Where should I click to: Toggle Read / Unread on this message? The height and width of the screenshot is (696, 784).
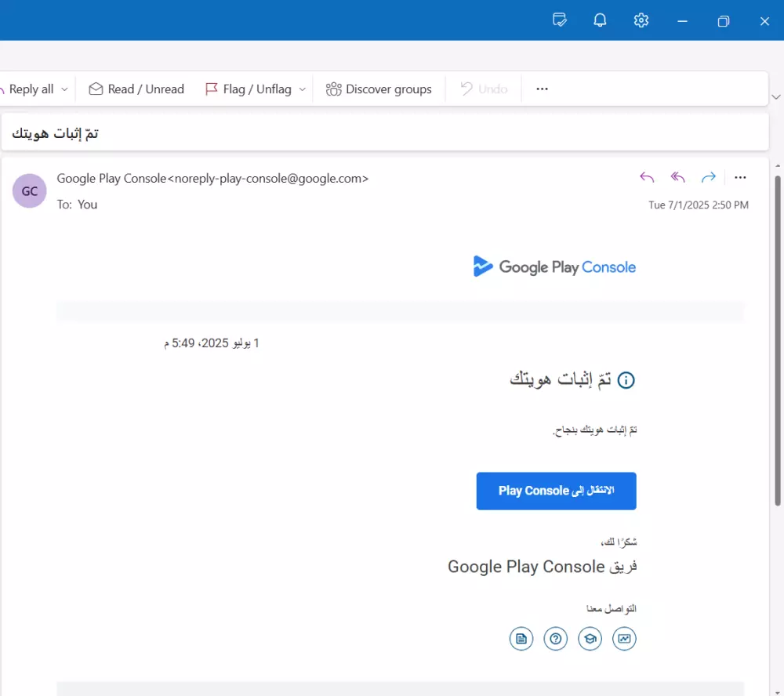click(x=136, y=89)
